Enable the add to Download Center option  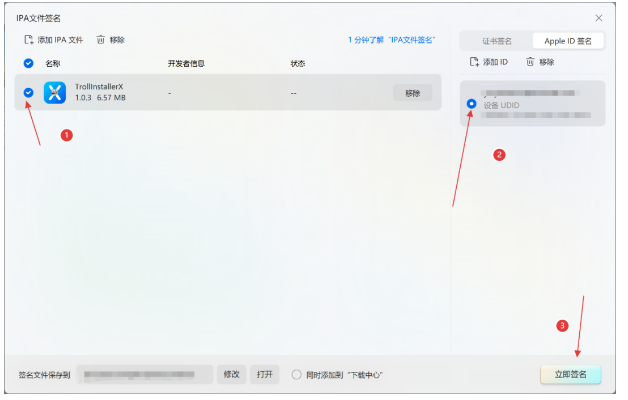297,375
